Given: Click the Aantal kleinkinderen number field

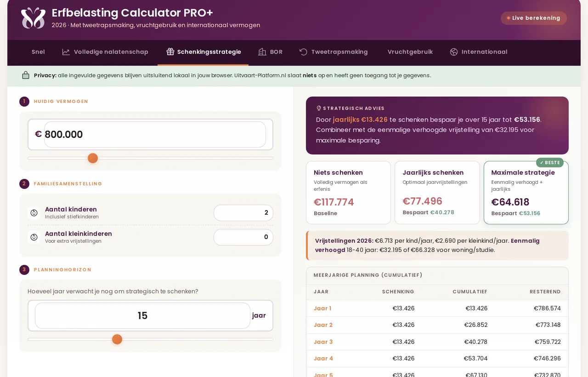Looking at the screenshot, I should (x=243, y=237).
